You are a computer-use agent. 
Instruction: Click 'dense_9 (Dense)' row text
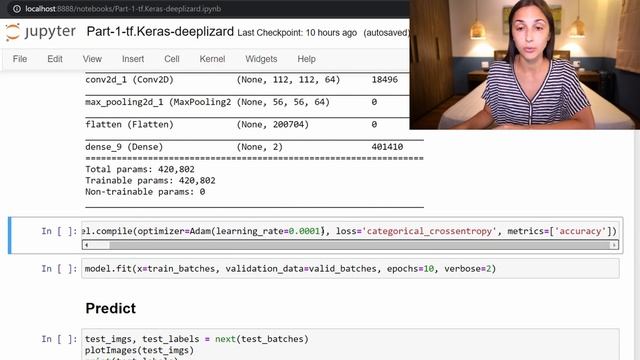pyautogui.click(x=124, y=147)
